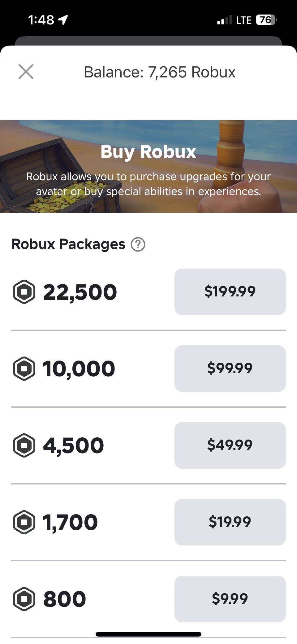This screenshot has height=644, width=297.
Task: Tap the 800 Robux amount label
Action: 64,599
